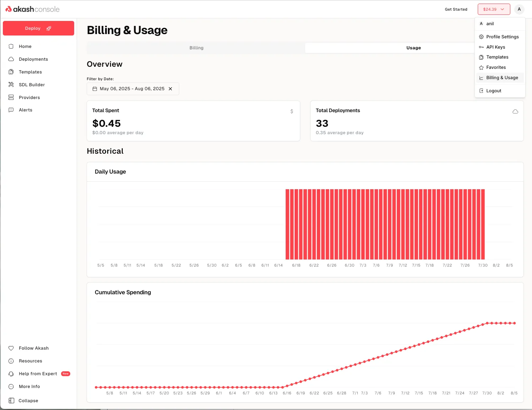Click the user avatar A menu

(x=519, y=9)
